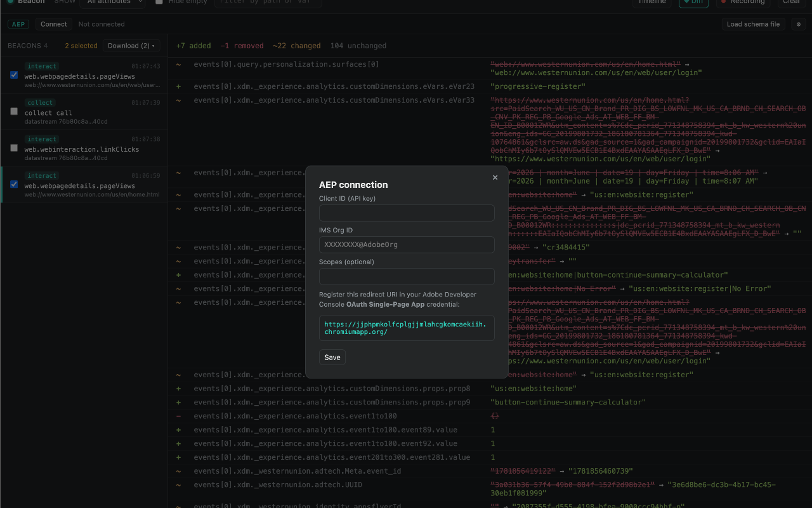812x508 pixels.
Task: Click the eVars.eVar33 diff row path
Action: coord(334,100)
